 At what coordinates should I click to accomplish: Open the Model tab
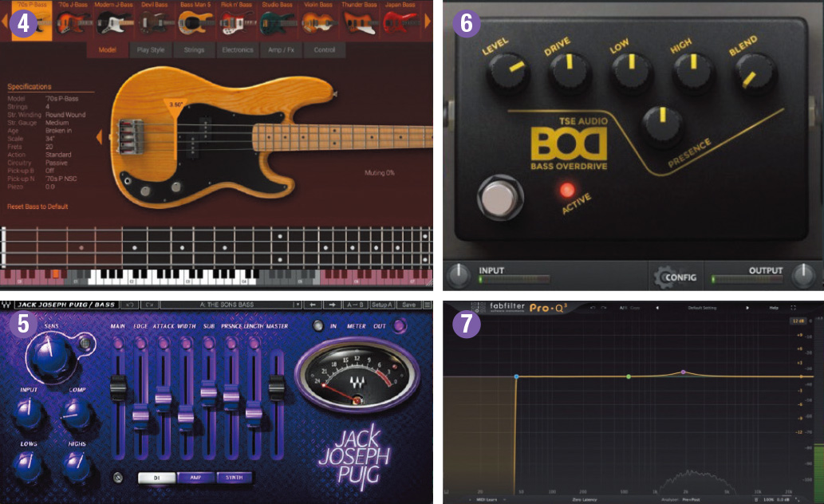pyautogui.click(x=107, y=50)
